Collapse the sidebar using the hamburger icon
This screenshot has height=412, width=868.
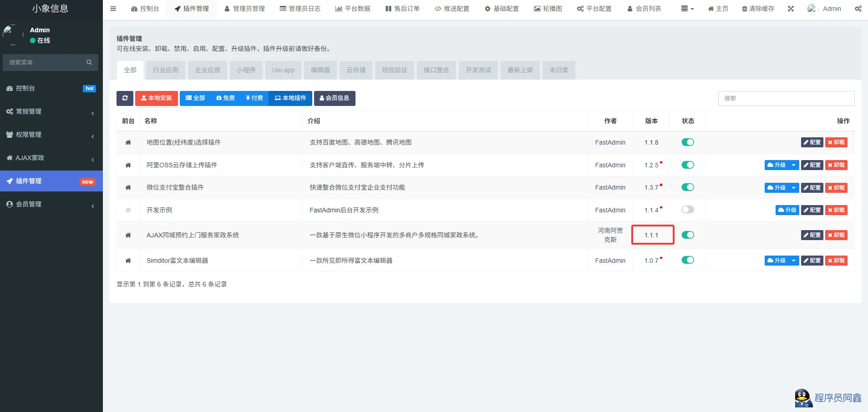[x=113, y=8]
